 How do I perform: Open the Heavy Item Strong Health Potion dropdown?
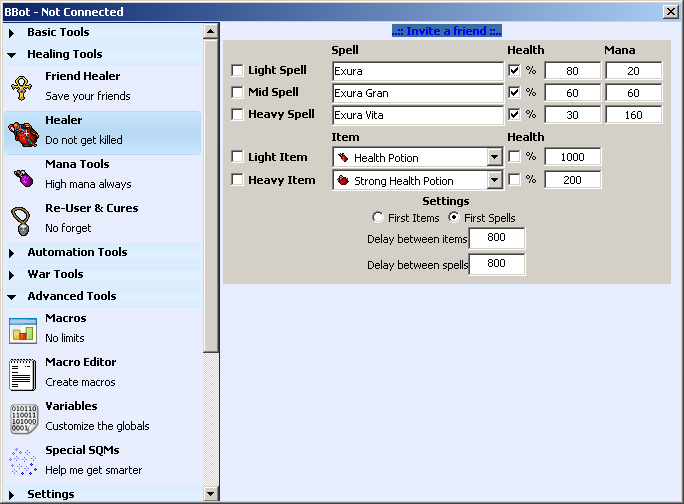494,181
